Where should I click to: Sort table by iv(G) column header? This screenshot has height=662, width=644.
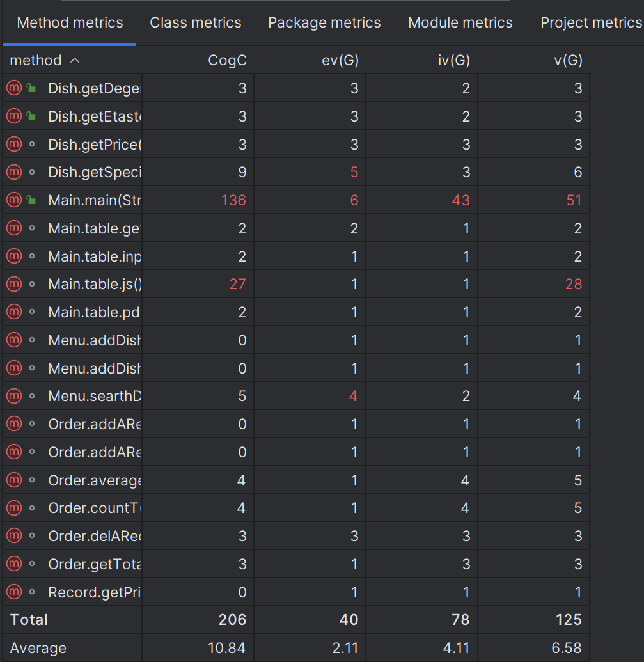(x=453, y=60)
